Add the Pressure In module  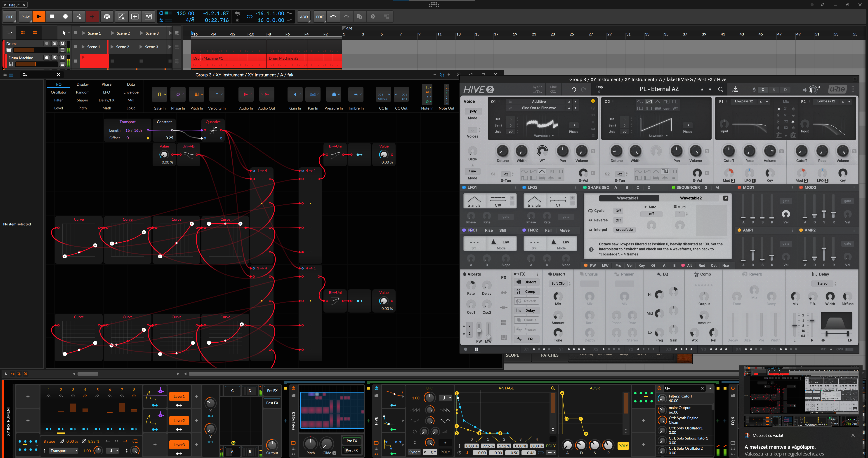coord(334,95)
